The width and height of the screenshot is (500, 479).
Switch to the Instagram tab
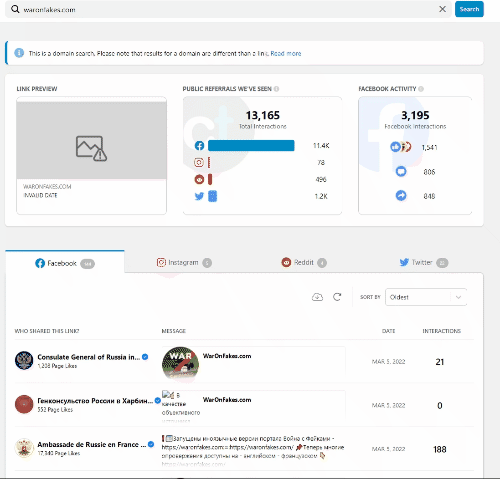tap(184, 263)
